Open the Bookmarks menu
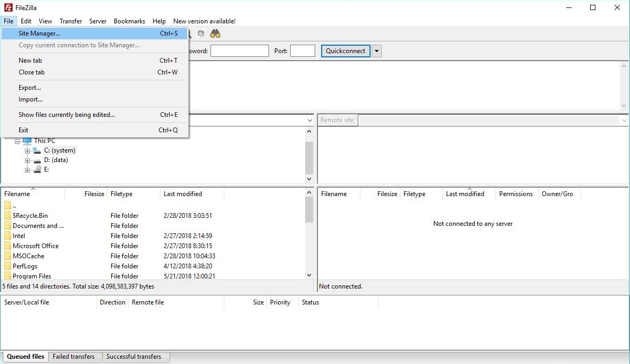The height and width of the screenshot is (364, 630). tap(129, 21)
